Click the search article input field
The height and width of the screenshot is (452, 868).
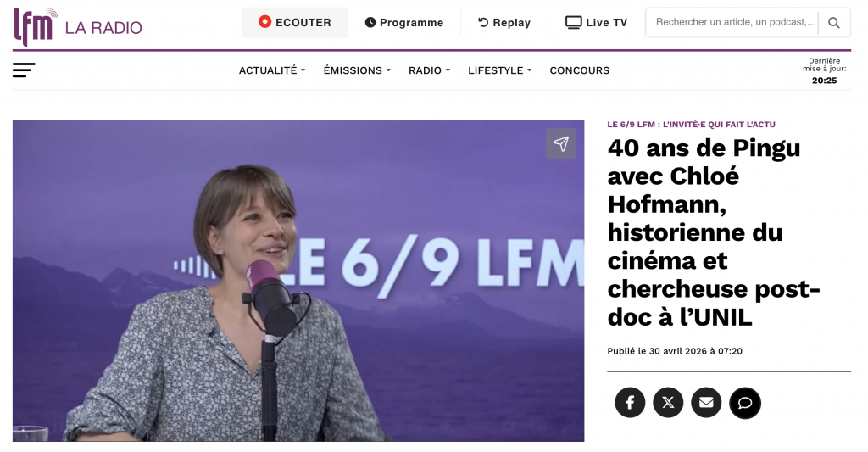(x=733, y=23)
